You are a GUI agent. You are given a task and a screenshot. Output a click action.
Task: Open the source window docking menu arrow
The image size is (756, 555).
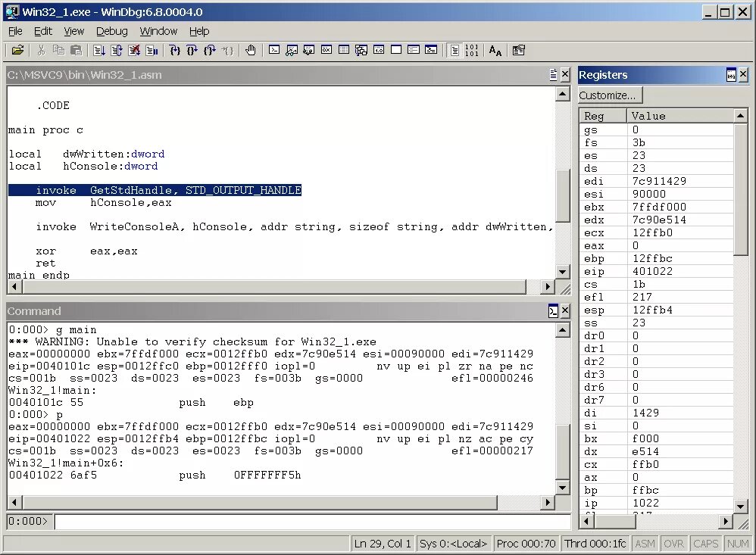click(x=554, y=74)
